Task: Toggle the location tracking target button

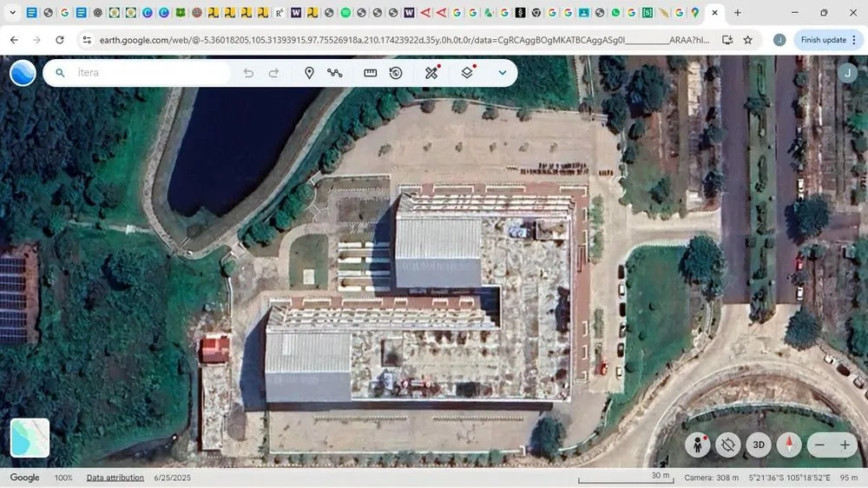Action: coord(728,445)
